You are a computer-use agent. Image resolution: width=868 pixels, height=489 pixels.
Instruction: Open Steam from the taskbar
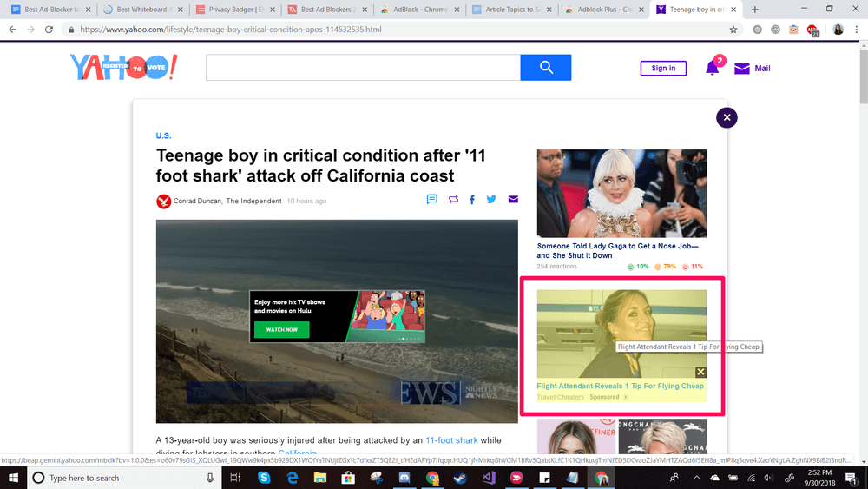point(460,478)
